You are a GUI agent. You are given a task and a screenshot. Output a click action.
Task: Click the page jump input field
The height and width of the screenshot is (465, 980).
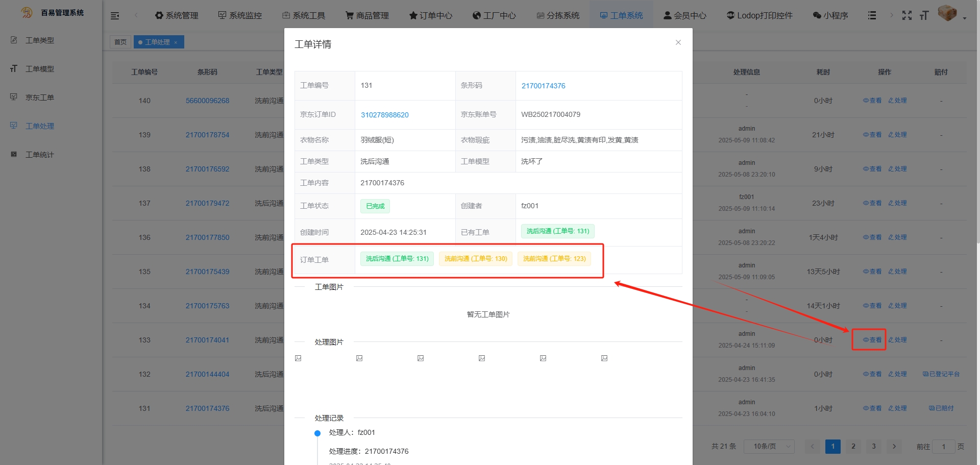[x=943, y=447]
